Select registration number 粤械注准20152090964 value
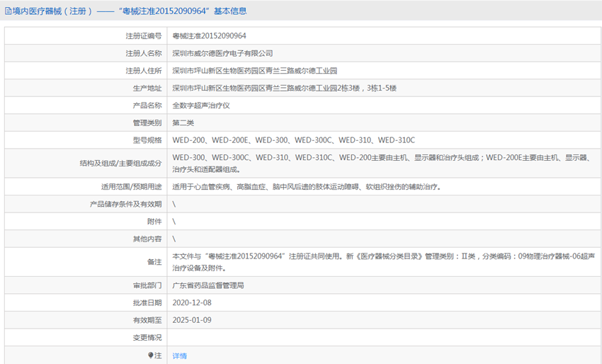The width and height of the screenshot is (602, 364). pyautogui.click(x=209, y=35)
